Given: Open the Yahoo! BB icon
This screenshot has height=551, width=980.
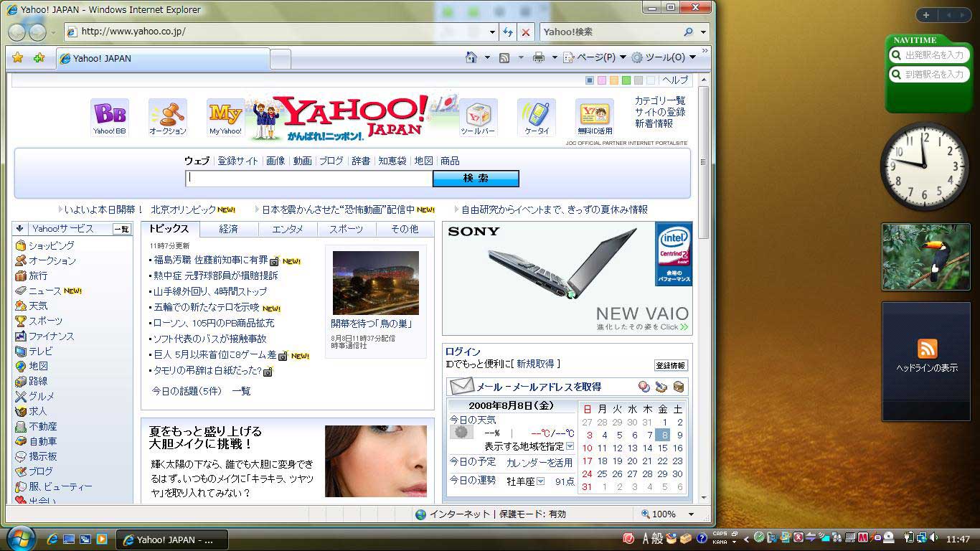Looking at the screenshot, I should (110, 117).
